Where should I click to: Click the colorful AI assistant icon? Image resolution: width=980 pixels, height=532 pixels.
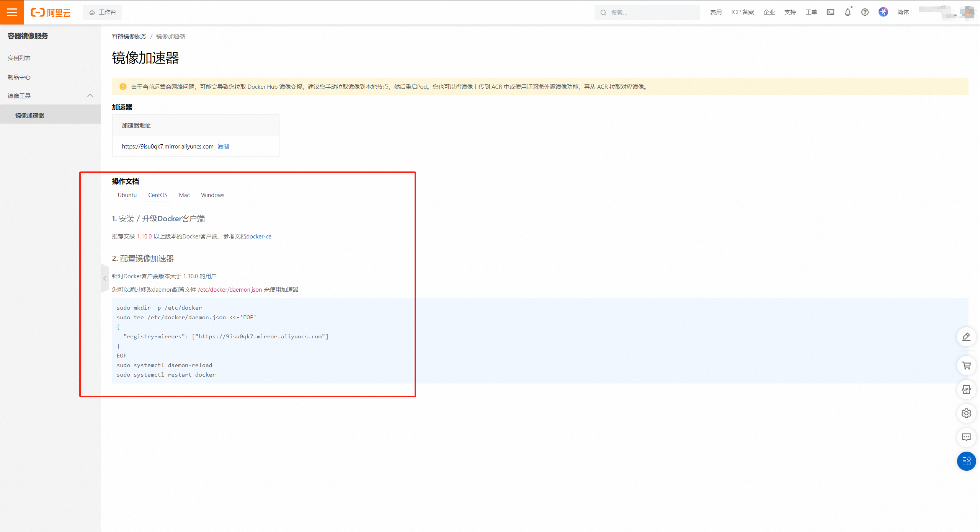click(883, 12)
